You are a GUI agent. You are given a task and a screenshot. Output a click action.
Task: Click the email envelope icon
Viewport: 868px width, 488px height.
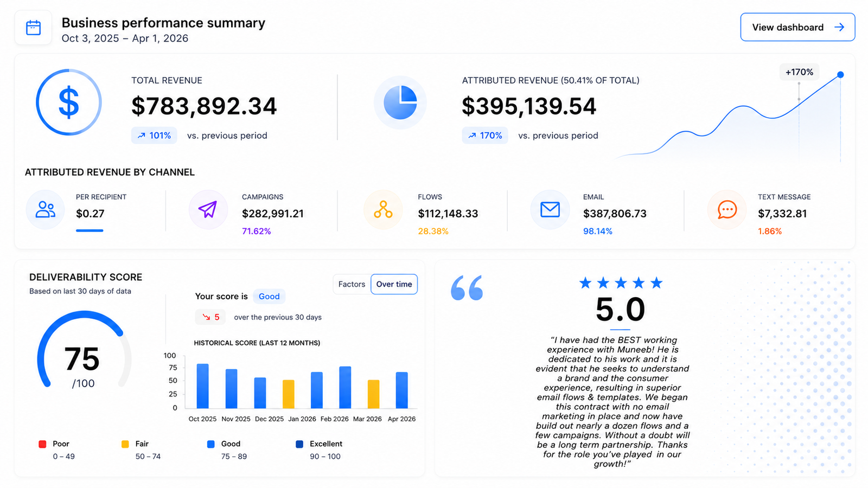click(x=550, y=209)
